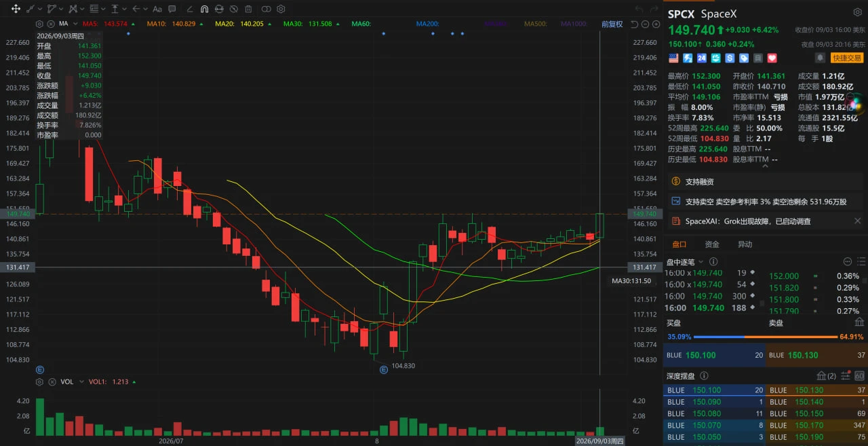Undo last drawing action
868x446 pixels.
(639, 9)
